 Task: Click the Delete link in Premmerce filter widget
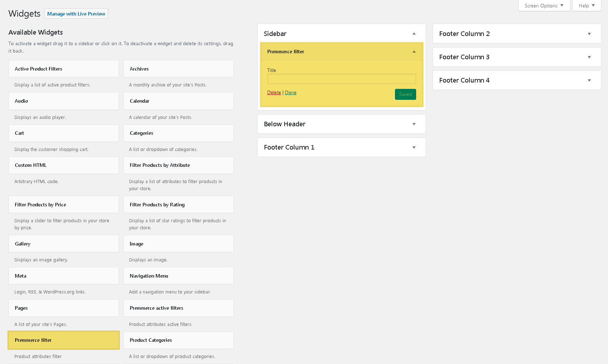point(274,92)
